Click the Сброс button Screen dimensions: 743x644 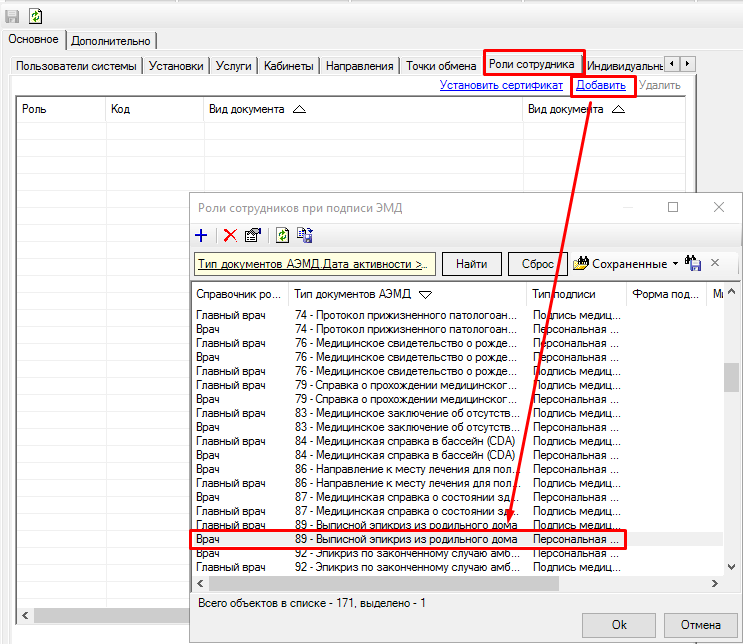[537, 263]
